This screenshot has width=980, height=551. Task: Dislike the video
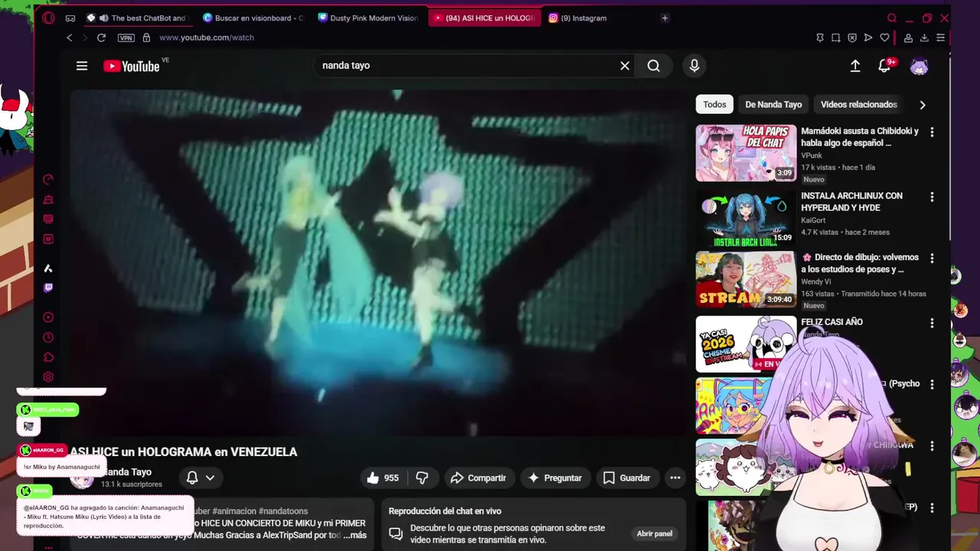422,478
